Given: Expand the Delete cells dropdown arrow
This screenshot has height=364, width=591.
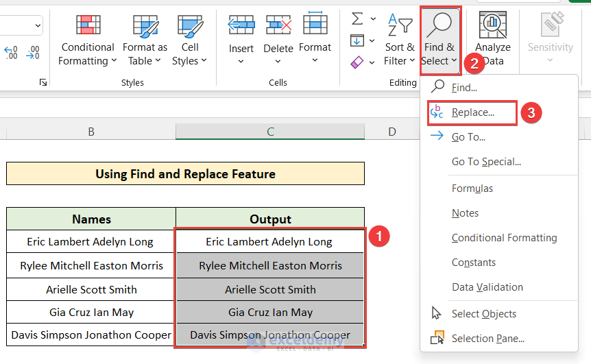Looking at the screenshot, I should 278,62.
